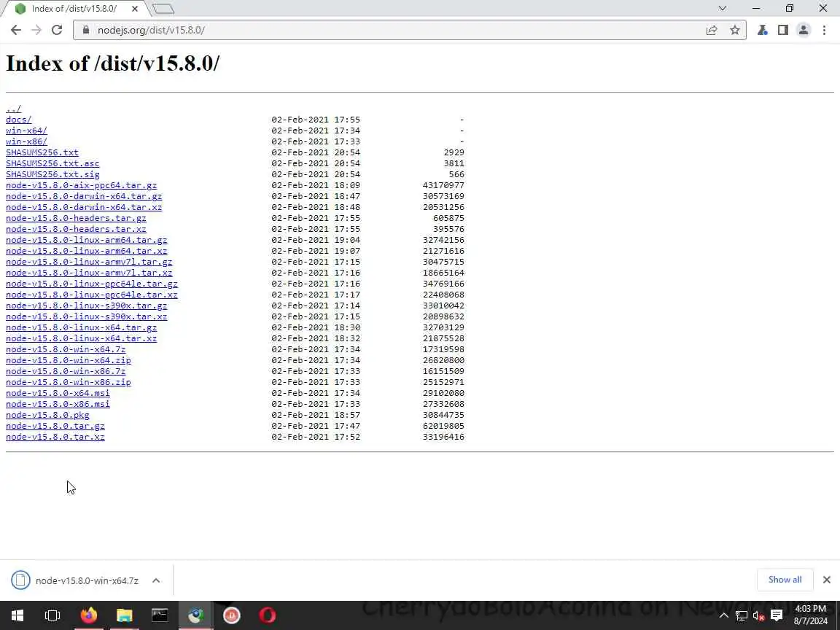Switch to the Chrome taskbar icon

click(195, 615)
